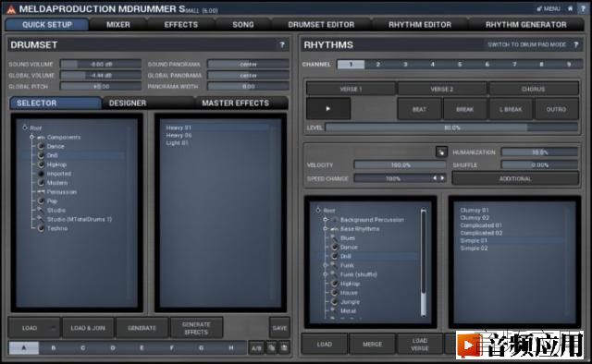Select rhythm channel 2

(x=378, y=65)
